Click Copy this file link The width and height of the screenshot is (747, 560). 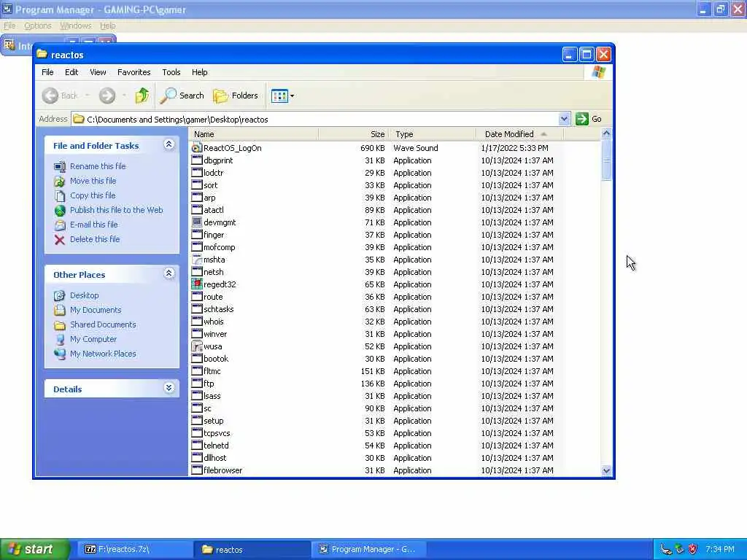93,195
